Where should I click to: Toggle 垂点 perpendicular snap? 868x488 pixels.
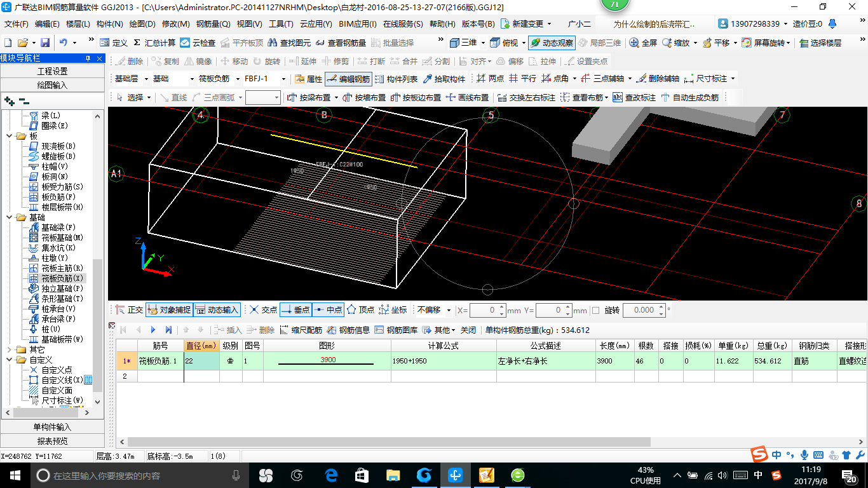click(x=295, y=310)
